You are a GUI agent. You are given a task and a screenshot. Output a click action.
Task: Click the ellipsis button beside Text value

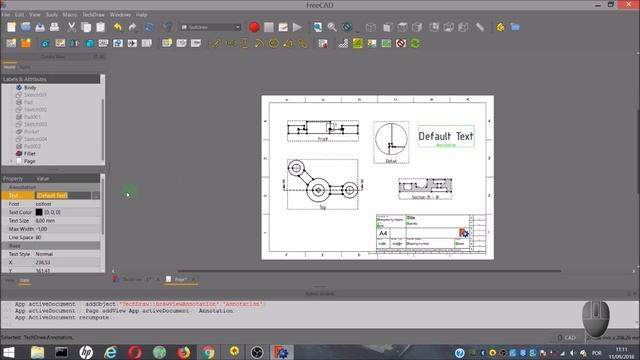96,196
